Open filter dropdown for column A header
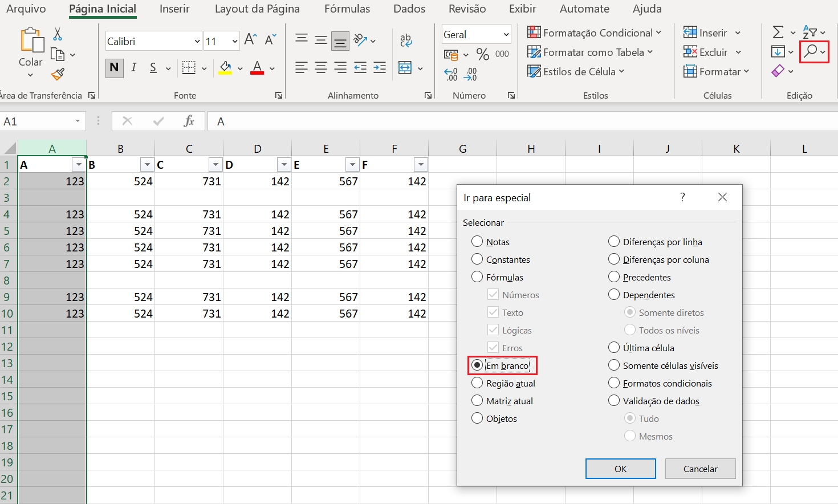Viewport: 838px width, 504px height. pos(79,165)
